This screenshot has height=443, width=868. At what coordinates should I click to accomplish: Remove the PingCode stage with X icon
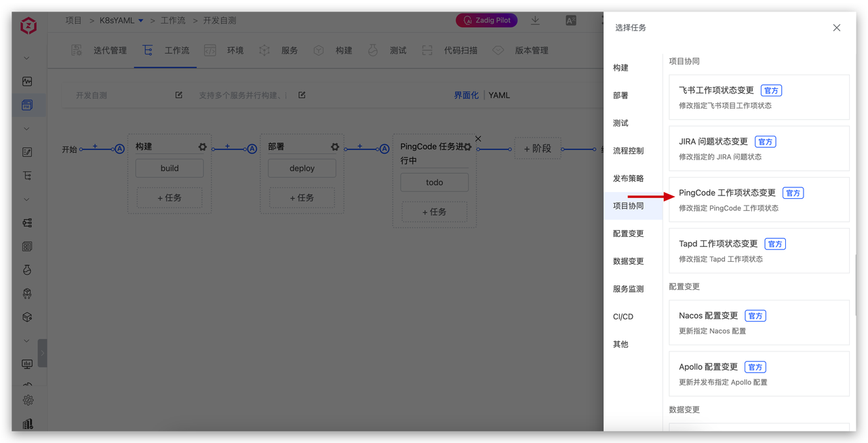click(478, 138)
